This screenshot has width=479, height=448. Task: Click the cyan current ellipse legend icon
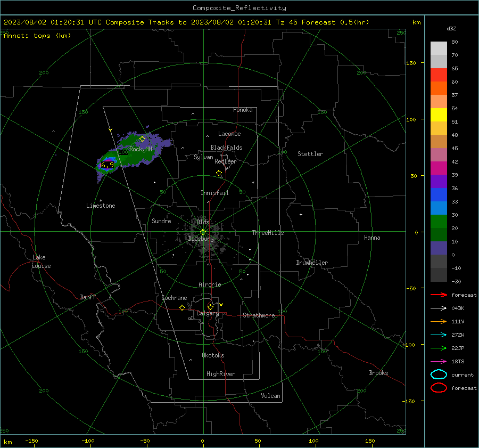click(439, 374)
